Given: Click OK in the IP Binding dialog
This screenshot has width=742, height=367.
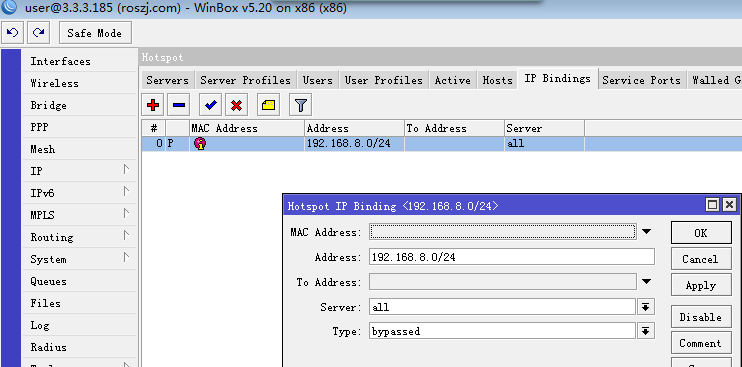Looking at the screenshot, I should [x=701, y=233].
